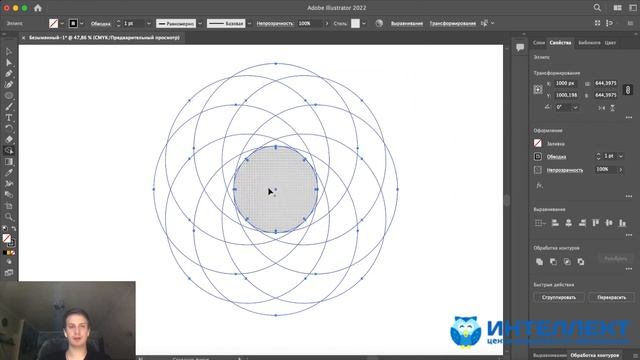Open the Arrange Documents icon

pos(618,8)
